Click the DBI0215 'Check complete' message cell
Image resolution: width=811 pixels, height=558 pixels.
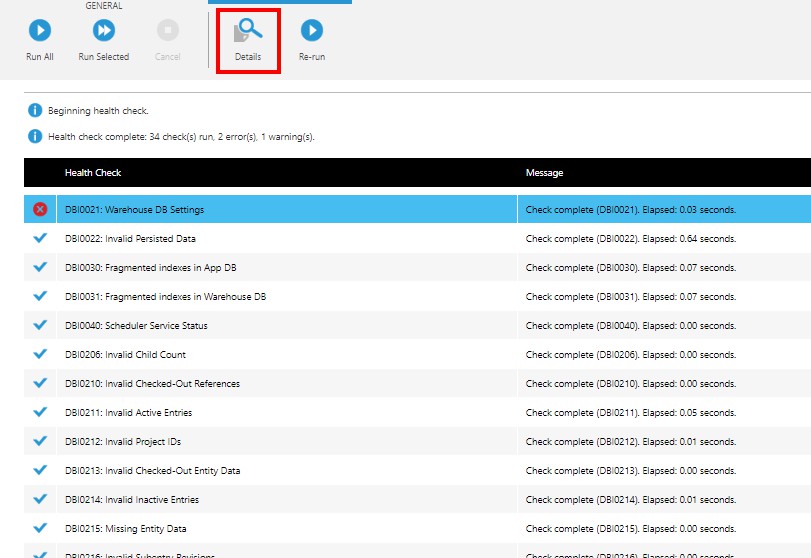pyautogui.click(x=630, y=529)
